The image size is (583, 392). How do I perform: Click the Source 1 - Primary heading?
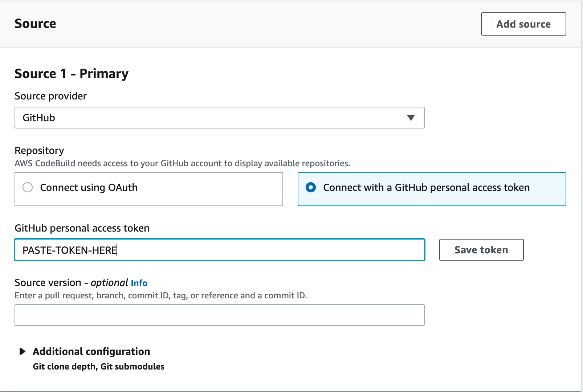point(71,73)
